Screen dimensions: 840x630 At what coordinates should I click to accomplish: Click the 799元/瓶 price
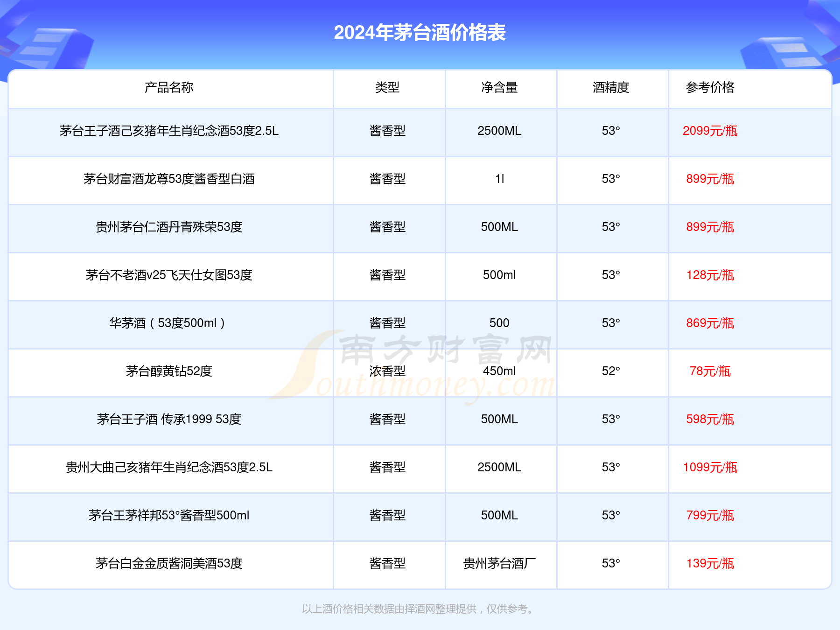pyautogui.click(x=710, y=516)
